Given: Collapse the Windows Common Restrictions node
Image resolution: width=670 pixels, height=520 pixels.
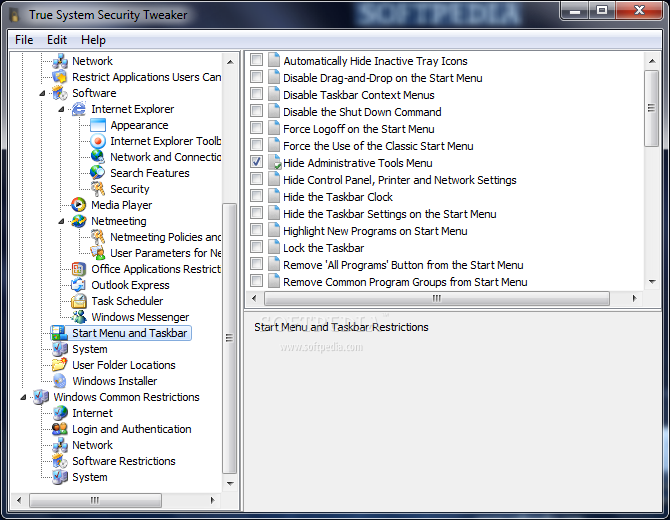Looking at the screenshot, I should click(x=23, y=397).
